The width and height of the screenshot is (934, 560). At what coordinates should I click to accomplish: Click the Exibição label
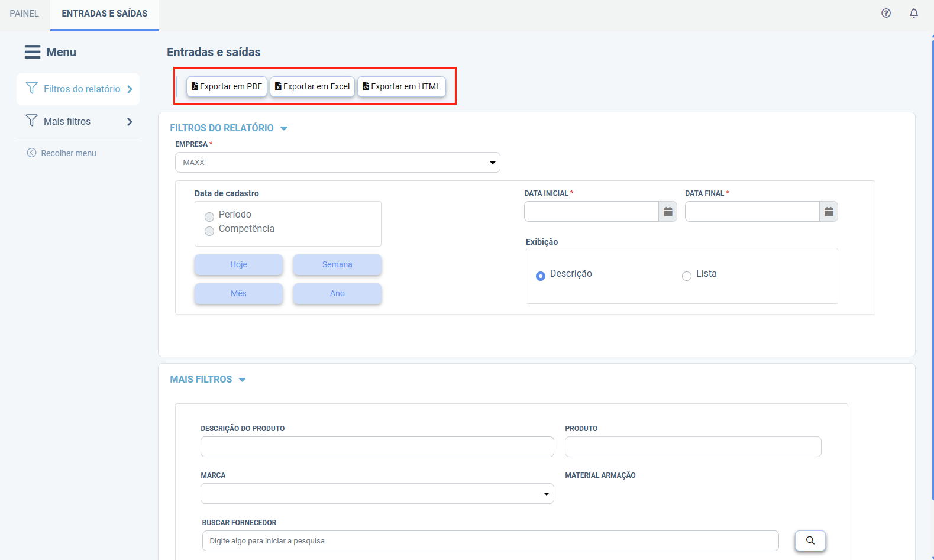click(x=542, y=242)
